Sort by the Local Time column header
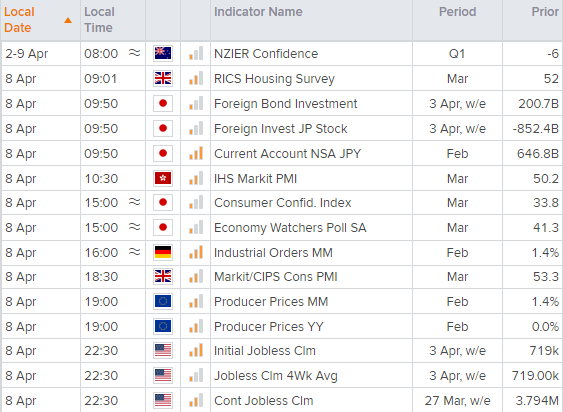 pyautogui.click(x=99, y=20)
